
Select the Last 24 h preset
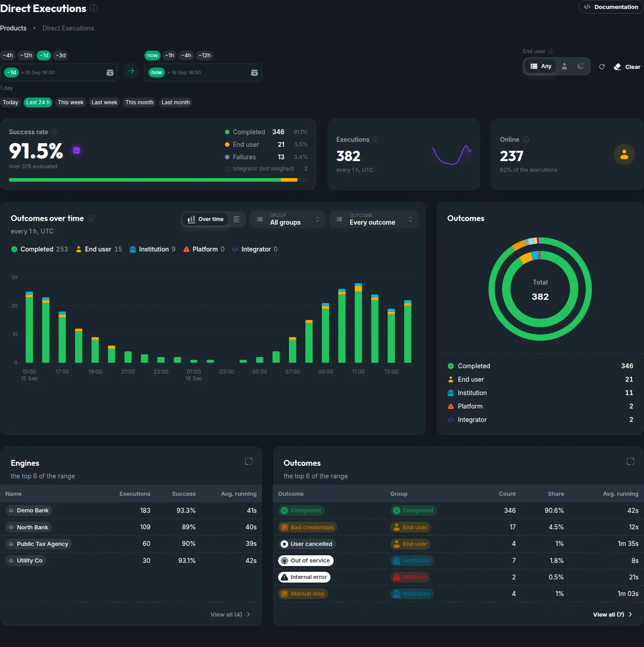(x=38, y=102)
